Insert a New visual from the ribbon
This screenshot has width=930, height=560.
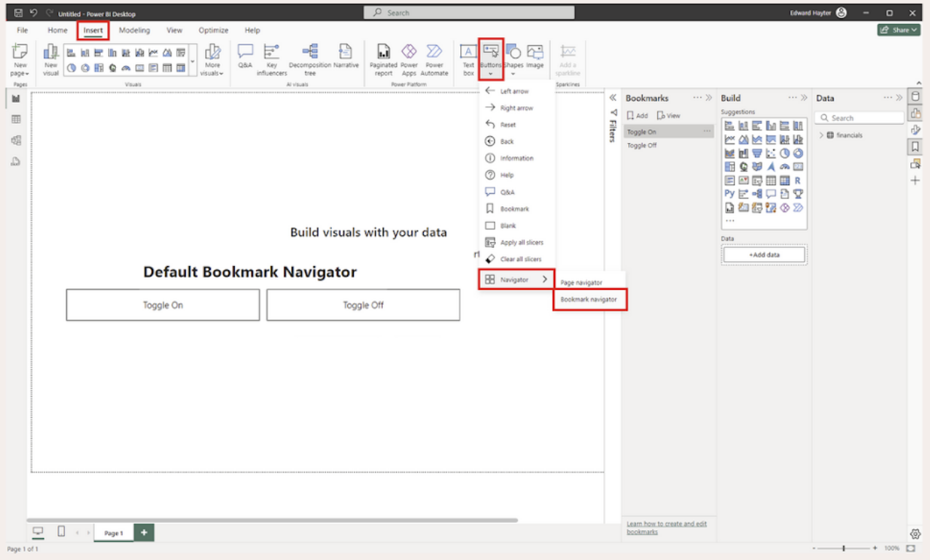tap(50, 60)
